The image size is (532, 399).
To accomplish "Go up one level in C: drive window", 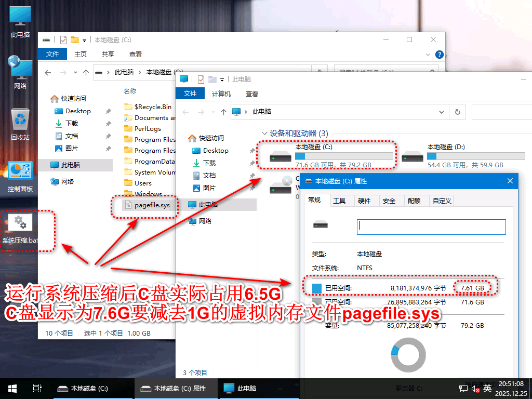I will click(x=86, y=73).
